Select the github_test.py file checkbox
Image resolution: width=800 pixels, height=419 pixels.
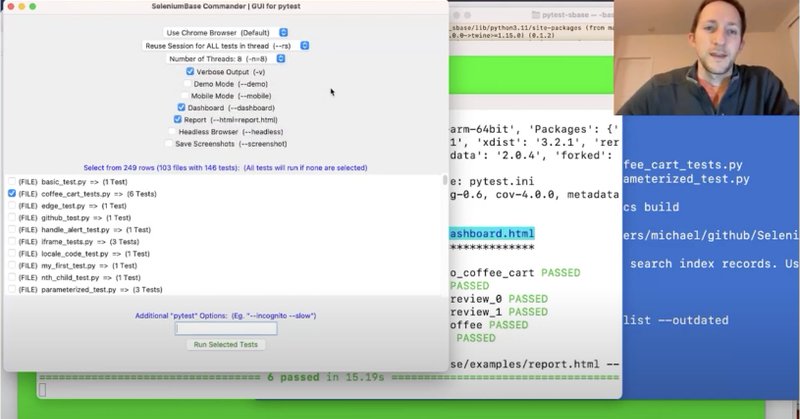point(12,218)
